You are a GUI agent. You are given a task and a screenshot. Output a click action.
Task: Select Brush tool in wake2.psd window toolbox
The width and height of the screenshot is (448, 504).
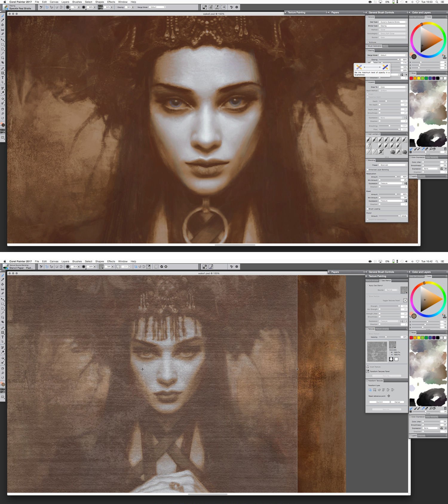tap(3, 16)
